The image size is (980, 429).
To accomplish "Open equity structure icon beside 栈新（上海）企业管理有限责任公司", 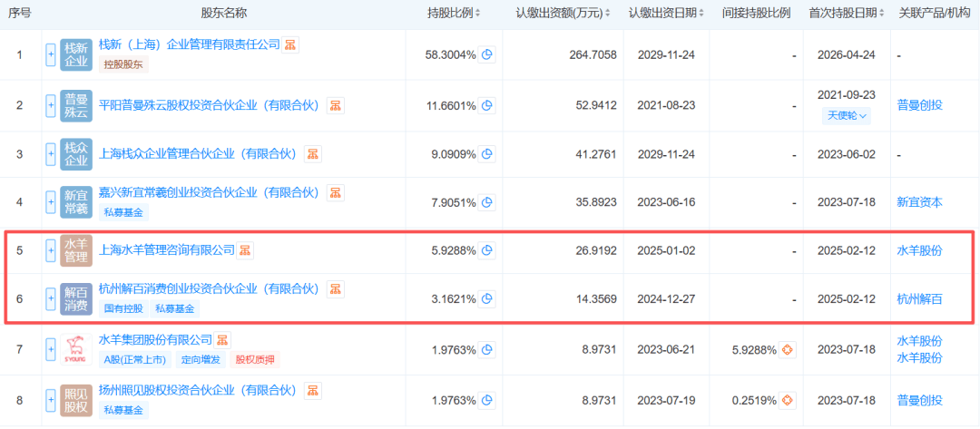I will point(290,45).
